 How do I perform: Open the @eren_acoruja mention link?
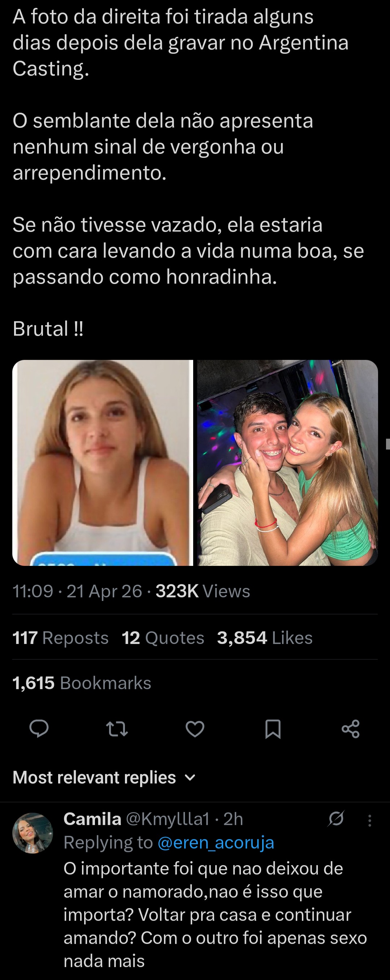pyautogui.click(x=216, y=843)
